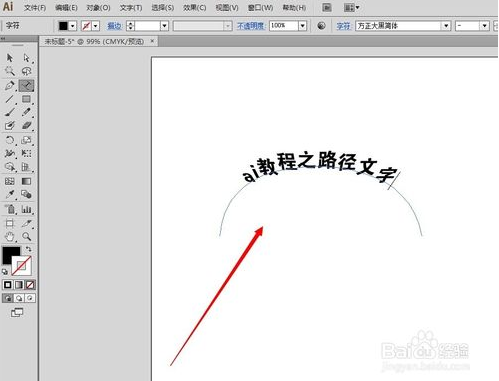499x381 pixels.
Task: Open the 文字(T) menu
Action: (131, 7)
